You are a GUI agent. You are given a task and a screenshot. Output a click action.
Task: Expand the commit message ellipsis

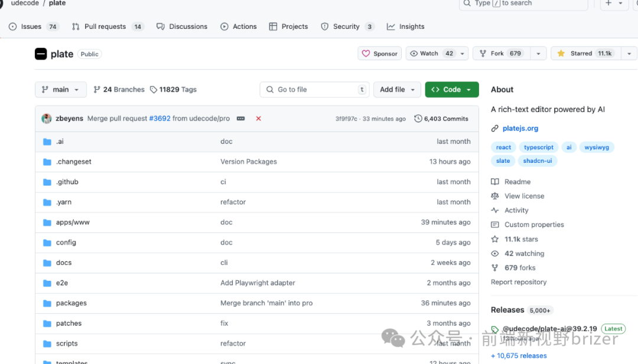pos(241,119)
